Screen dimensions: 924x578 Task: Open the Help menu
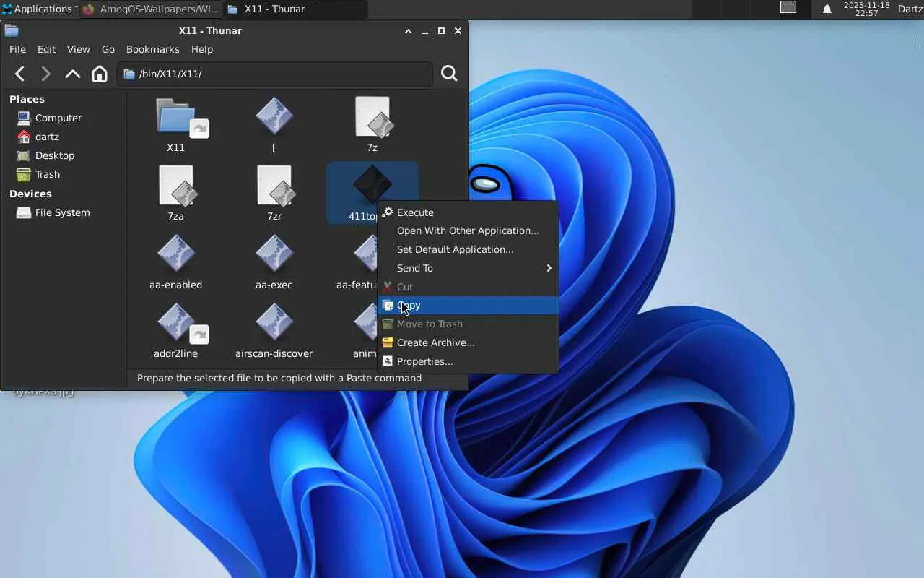(202, 49)
